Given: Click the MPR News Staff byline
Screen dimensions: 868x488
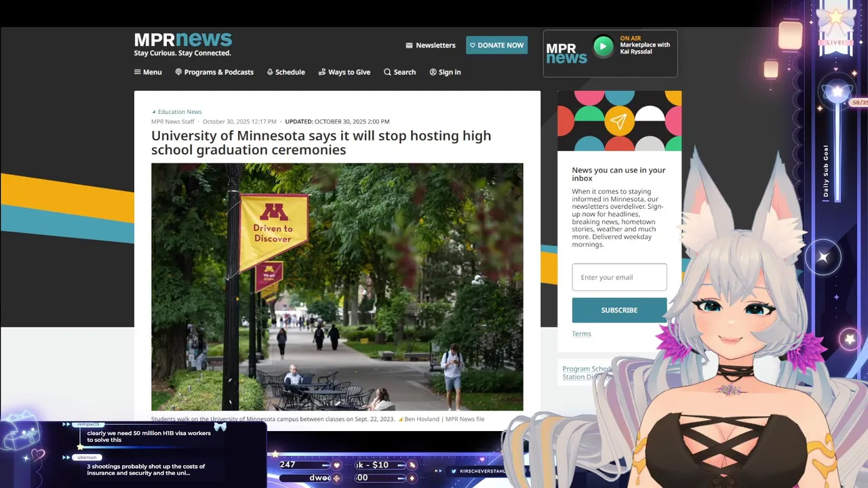Looking at the screenshot, I should coord(173,122).
